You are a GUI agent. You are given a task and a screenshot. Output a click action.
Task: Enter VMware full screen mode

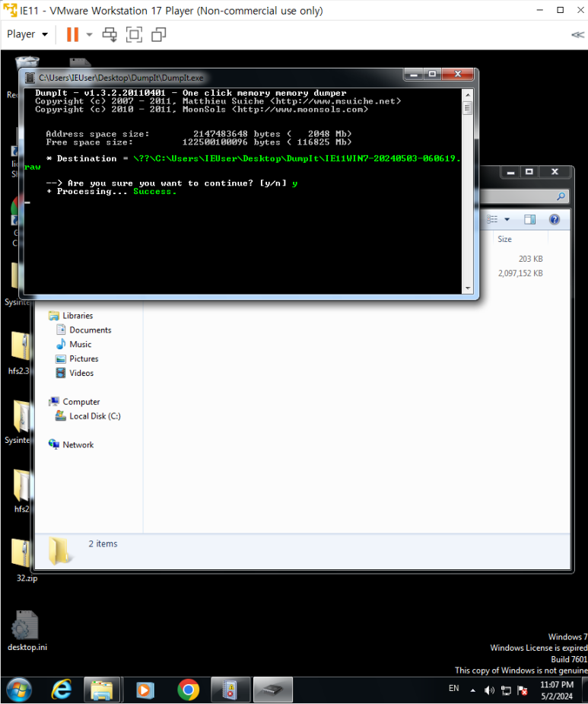134,34
